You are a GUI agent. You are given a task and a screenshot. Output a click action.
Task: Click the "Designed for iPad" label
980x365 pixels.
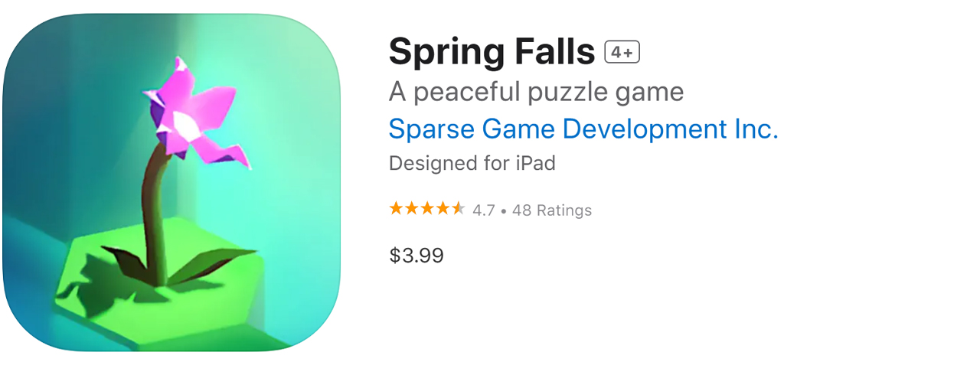(x=472, y=163)
